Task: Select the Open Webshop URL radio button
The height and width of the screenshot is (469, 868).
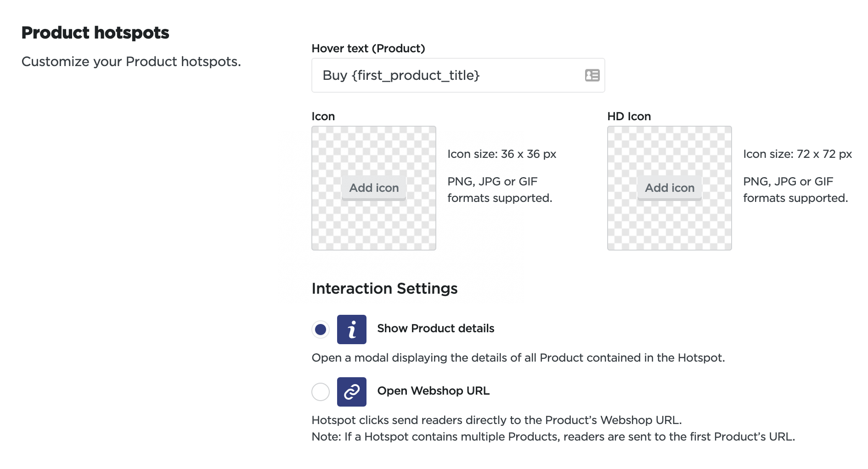Action: pyautogui.click(x=321, y=392)
